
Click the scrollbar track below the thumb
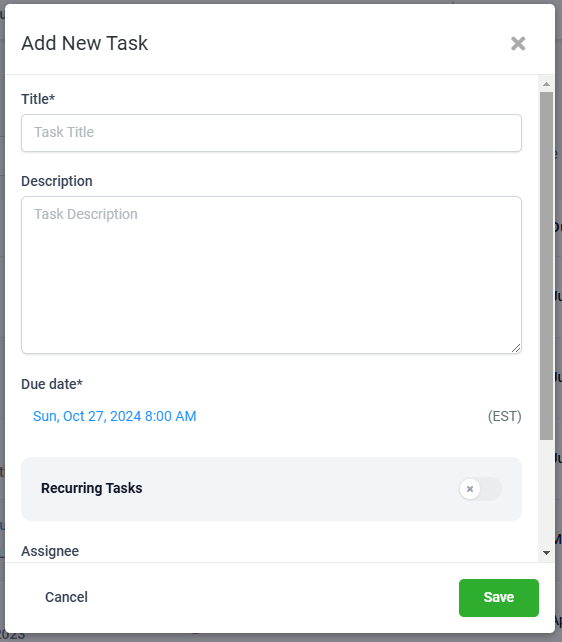546,493
